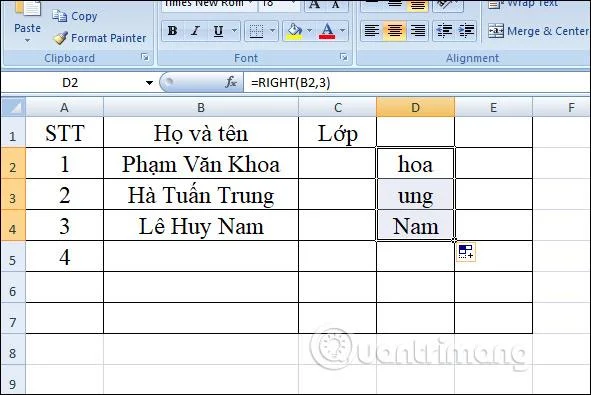Click cell containing 'hoa'

point(415,164)
